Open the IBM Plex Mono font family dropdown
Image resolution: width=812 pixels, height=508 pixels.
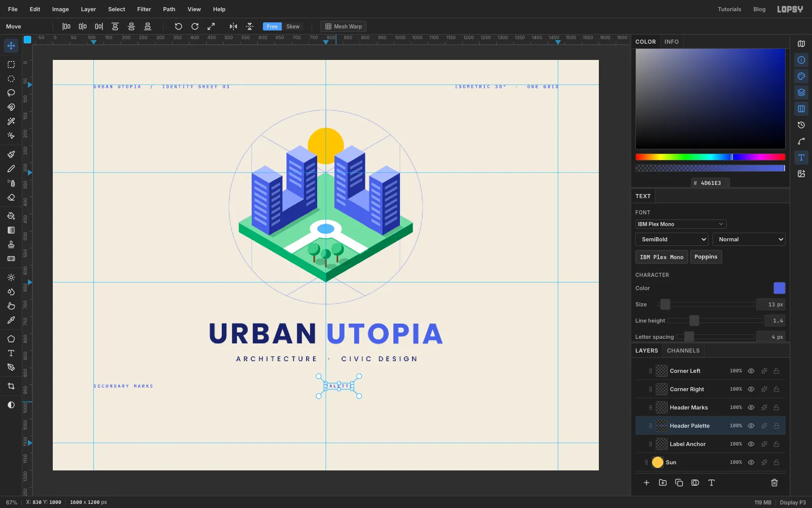681,224
